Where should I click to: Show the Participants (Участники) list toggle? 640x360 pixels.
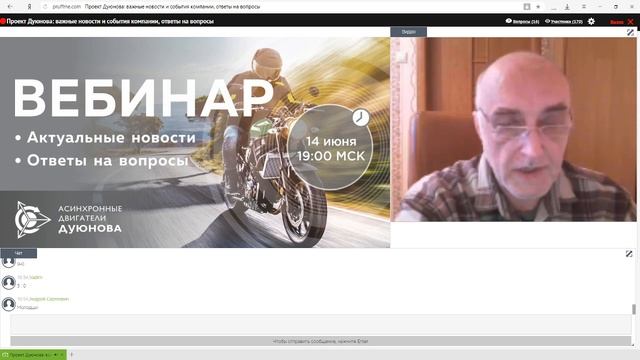point(564,21)
